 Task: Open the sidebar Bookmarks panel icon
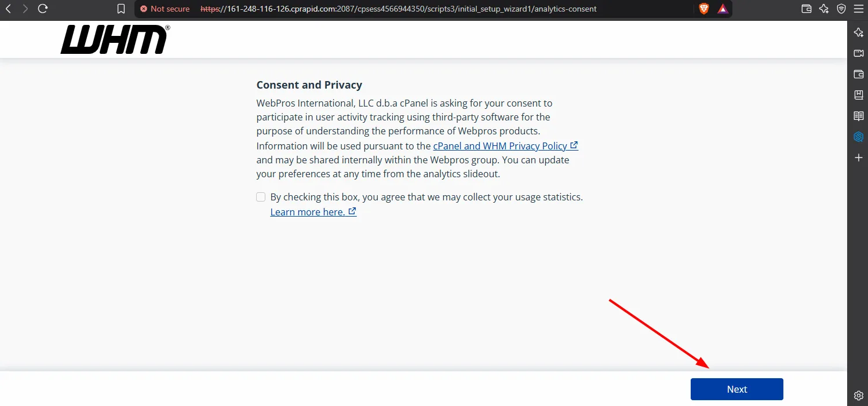tap(859, 95)
